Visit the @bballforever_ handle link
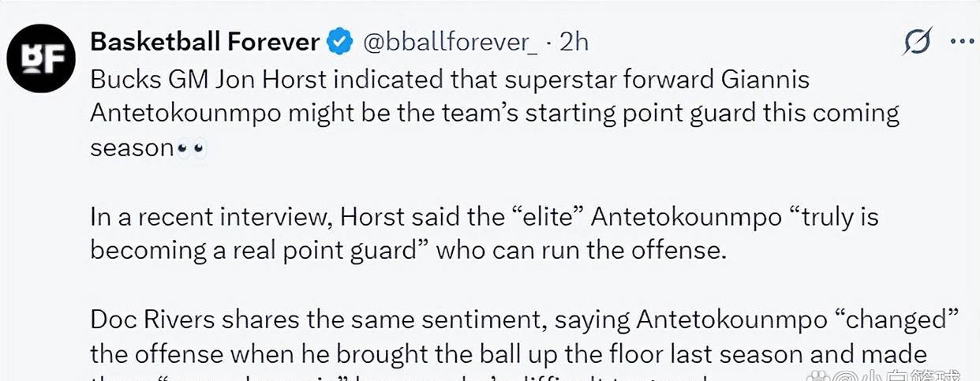The height and width of the screenshot is (381, 980). pos(451,42)
